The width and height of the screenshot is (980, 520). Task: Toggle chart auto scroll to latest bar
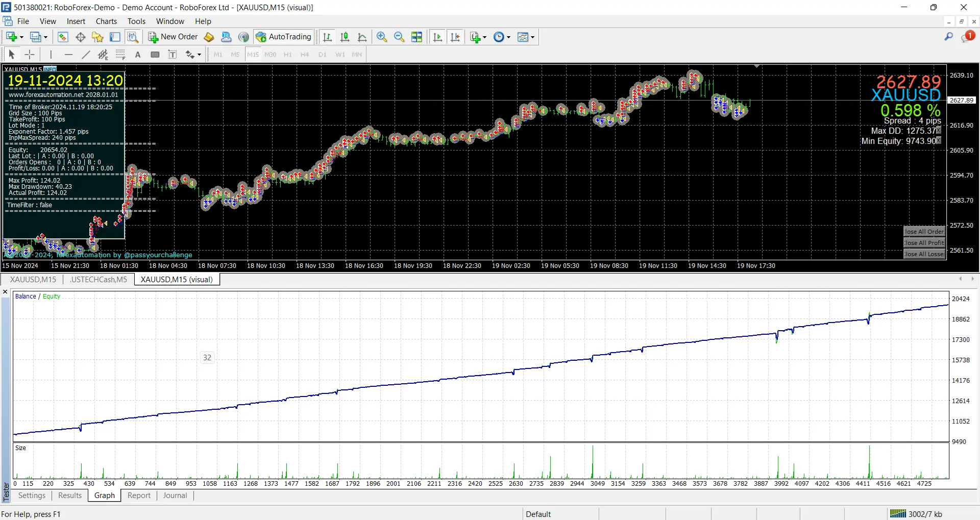(x=437, y=37)
